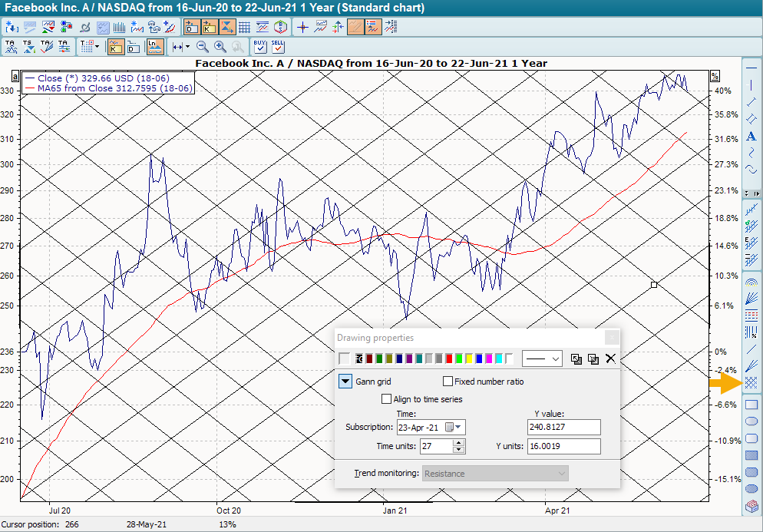Toggle the chart grid lines icon
Image resolution: width=763 pixels, height=532 pixels.
pos(245,28)
